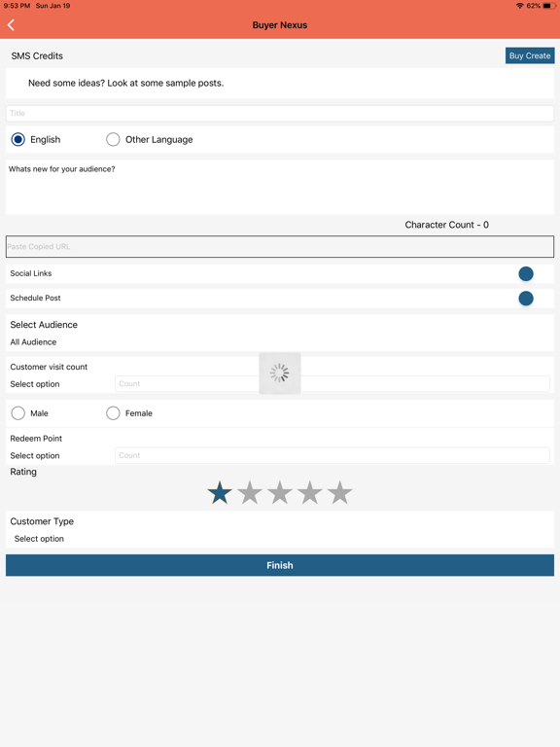Screen dimensions: 560x747
Task: Click the Character Count - 0 text
Action: coord(446,225)
